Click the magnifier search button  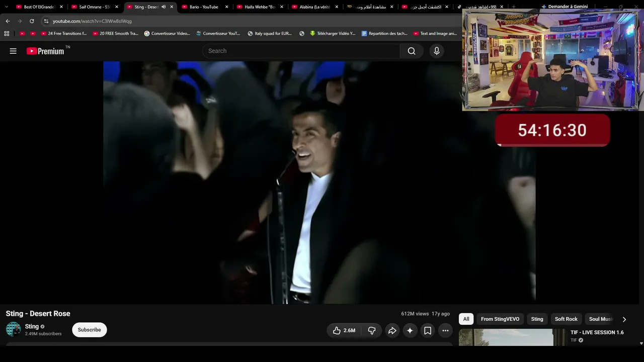(412, 51)
